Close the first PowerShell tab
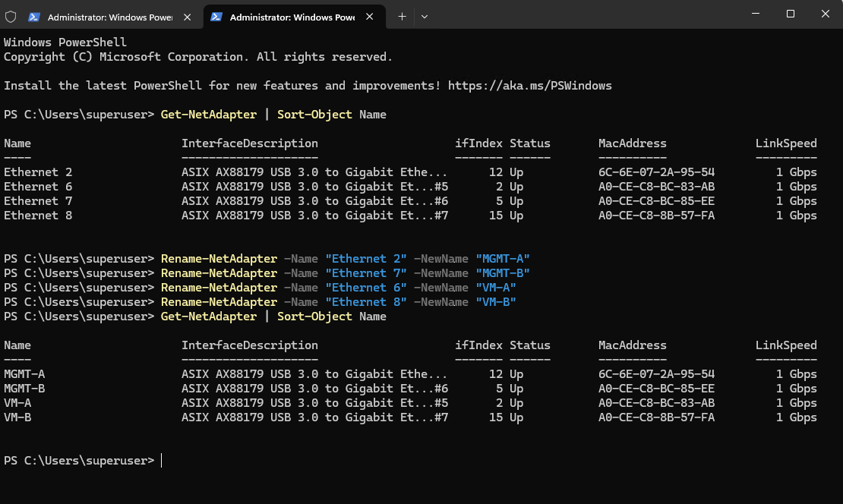The height and width of the screenshot is (504, 843). pyautogui.click(x=187, y=17)
